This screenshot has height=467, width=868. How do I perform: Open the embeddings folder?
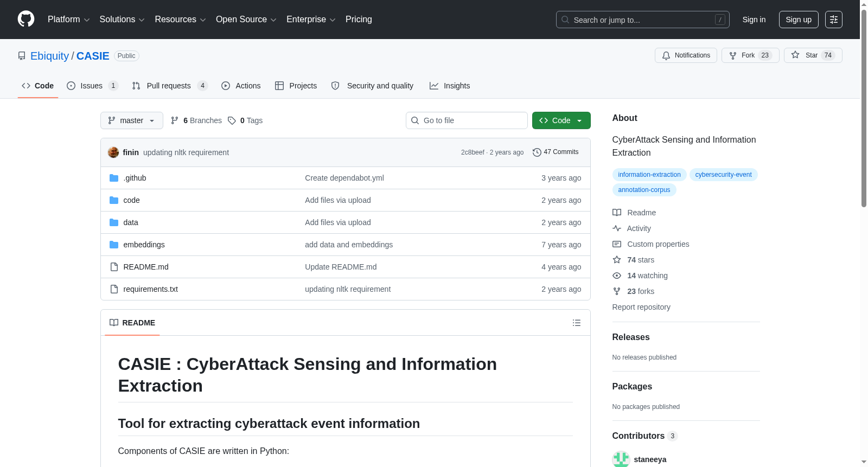(144, 245)
